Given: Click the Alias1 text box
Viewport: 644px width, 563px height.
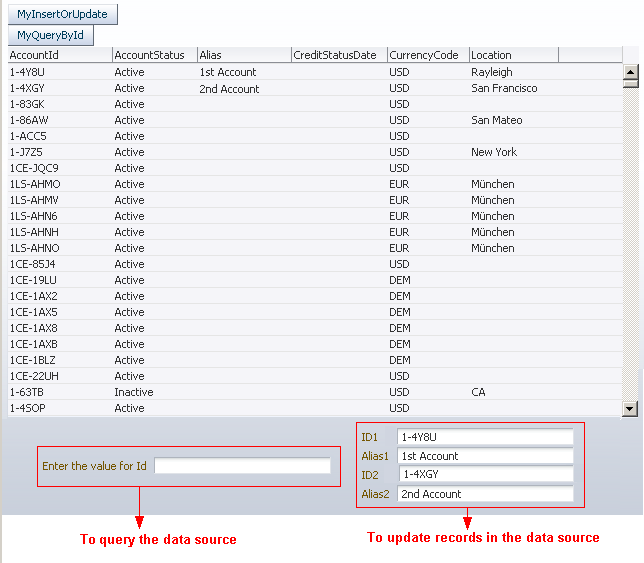Looking at the screenshot, I should pyautogui.click(x=485, y=456).
